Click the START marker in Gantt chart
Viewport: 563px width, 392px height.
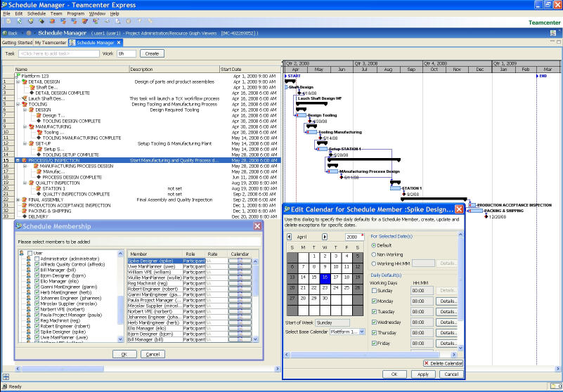click(292, 76)
